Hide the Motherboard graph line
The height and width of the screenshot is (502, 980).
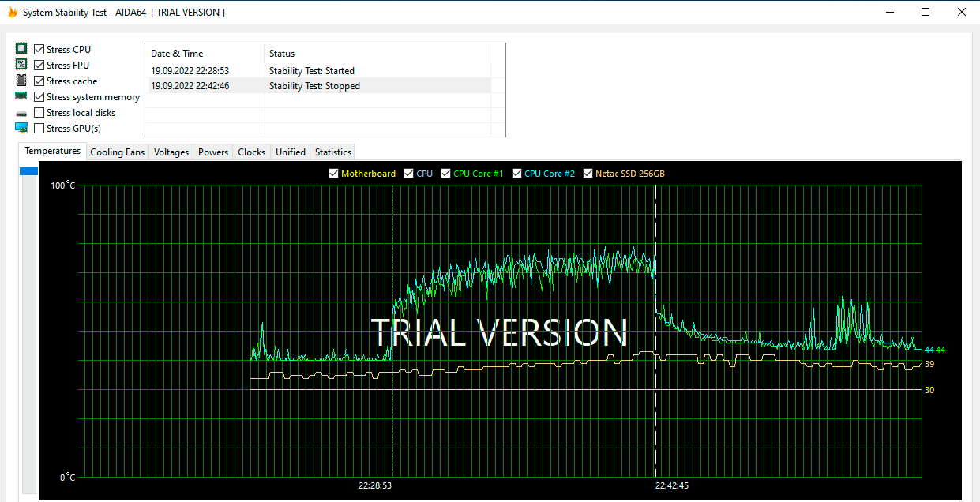[x=334, y=174]
